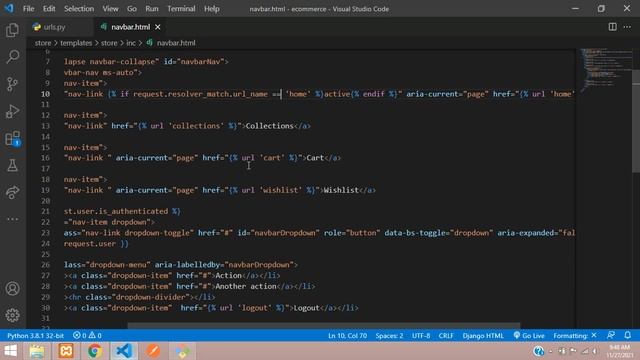This screenshot has height=360, width=640.
Task: Change line ending via CRLF
Action: (x=446, y=336)
